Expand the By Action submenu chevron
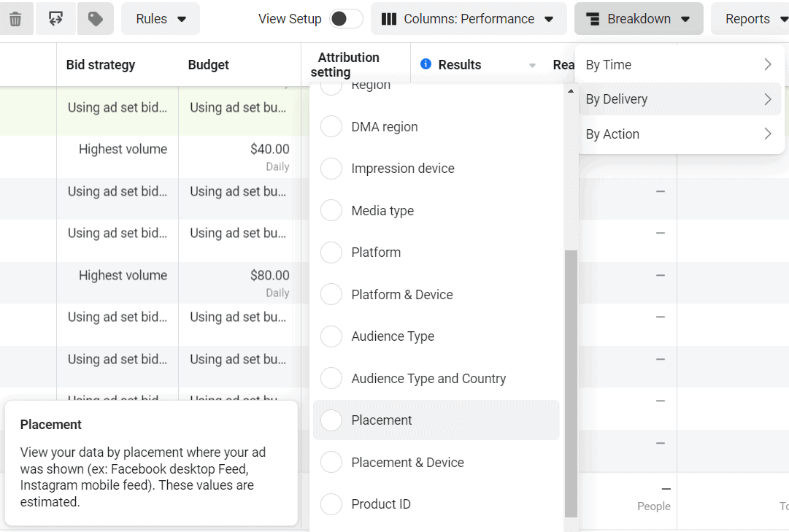 tap(768, 134)
